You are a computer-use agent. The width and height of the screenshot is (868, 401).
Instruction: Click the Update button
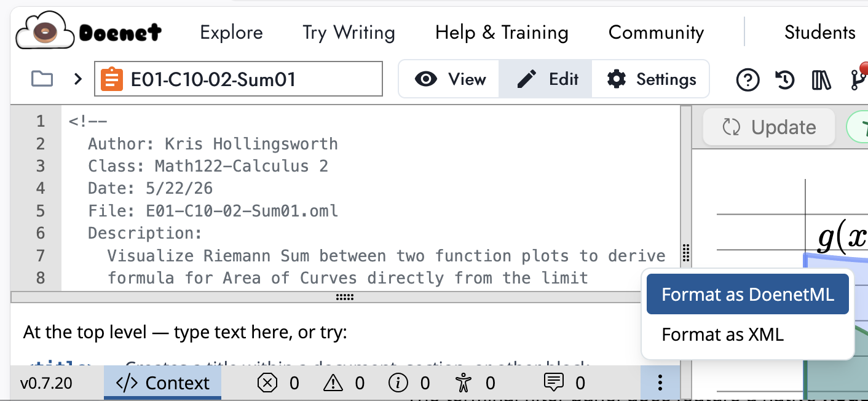pos(769,127)
